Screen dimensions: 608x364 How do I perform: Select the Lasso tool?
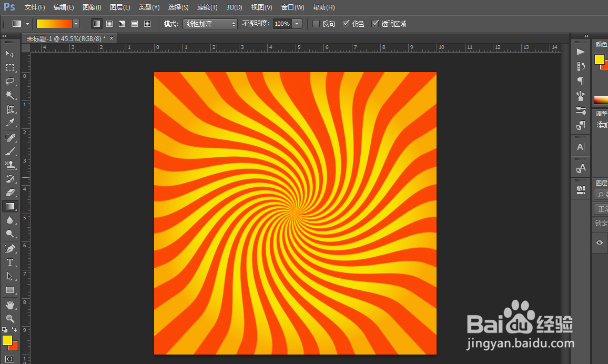[x=10, y=82]
